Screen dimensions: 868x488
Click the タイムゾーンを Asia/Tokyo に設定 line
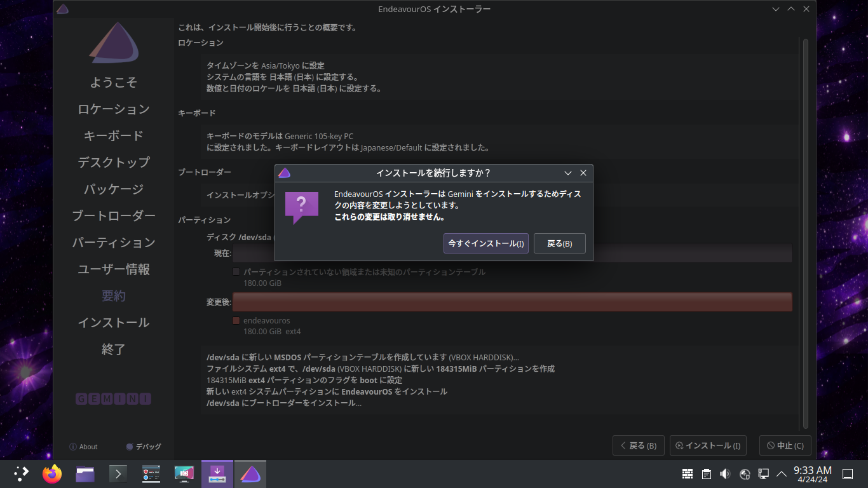266,66
